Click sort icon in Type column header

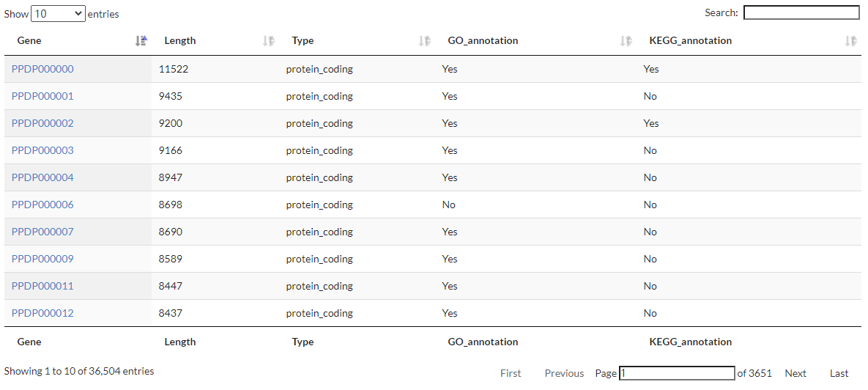pos(424,41)
